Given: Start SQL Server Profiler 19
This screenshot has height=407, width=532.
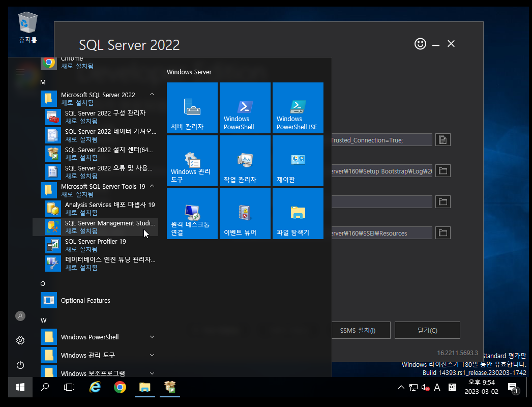Looking at the screenshot, I should [95, 245].
